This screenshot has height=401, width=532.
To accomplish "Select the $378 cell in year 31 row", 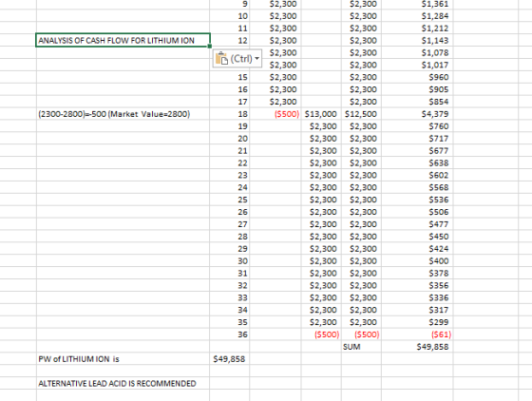I will [x=417, y=273].
